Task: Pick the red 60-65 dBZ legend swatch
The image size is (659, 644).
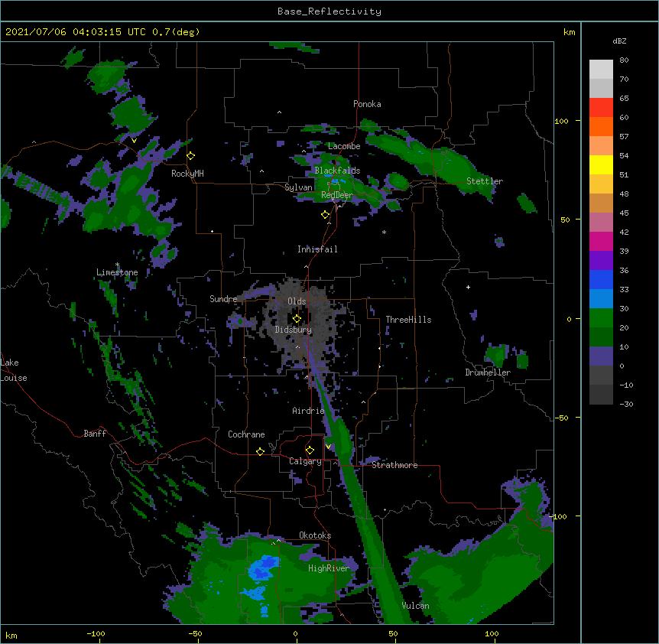Action: point(601,107)
